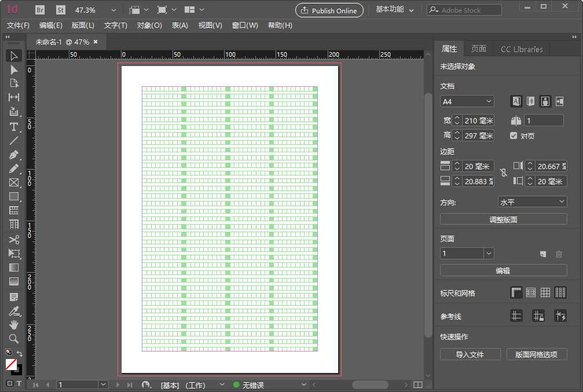Activate the Hand tool

pos(14,324)
